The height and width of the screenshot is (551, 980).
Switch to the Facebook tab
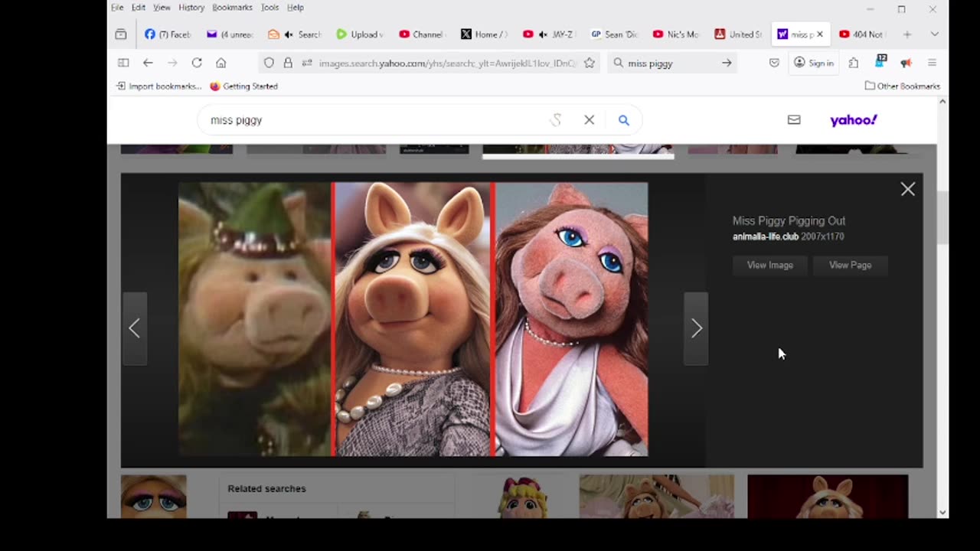click(168, 34)
